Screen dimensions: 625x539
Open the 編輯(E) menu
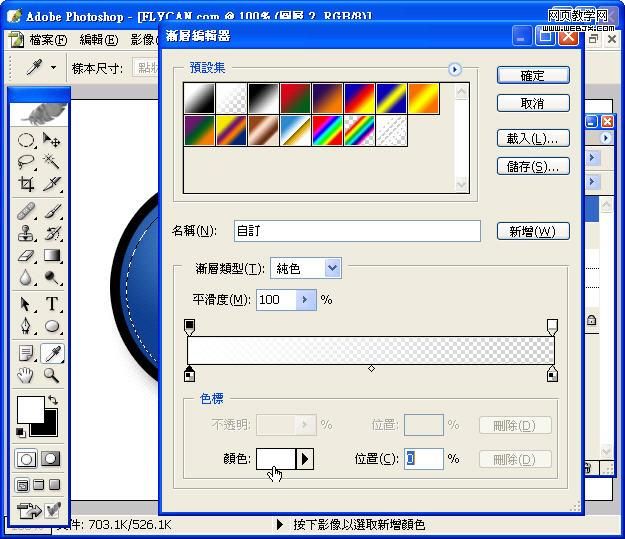(98, 39)
